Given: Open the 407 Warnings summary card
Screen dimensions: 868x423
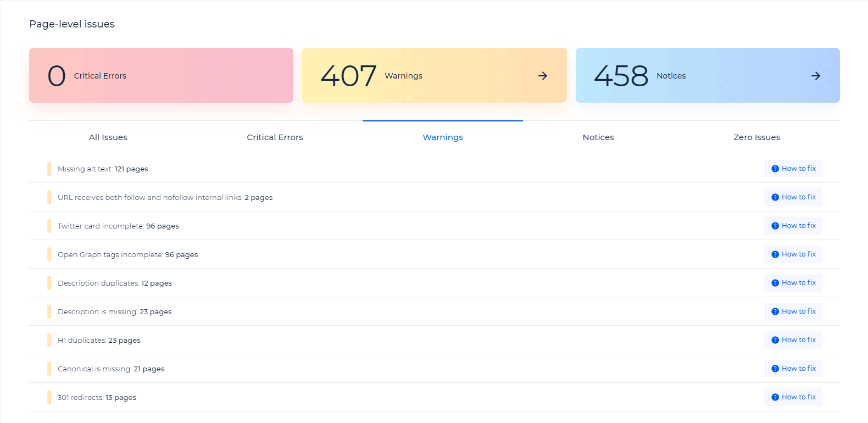Looking at the screenshot, I should click(x=434, y=75).
